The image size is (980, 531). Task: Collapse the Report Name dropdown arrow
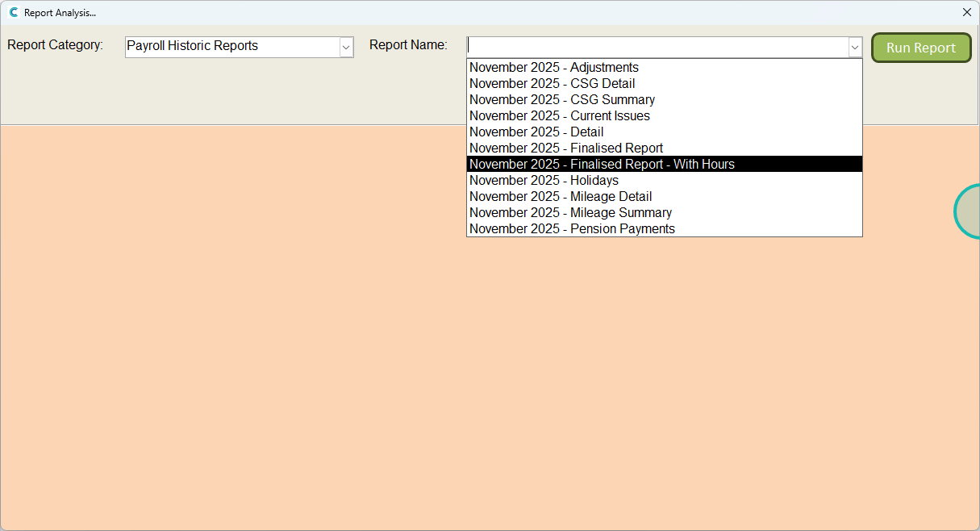[x=855, y=48]
